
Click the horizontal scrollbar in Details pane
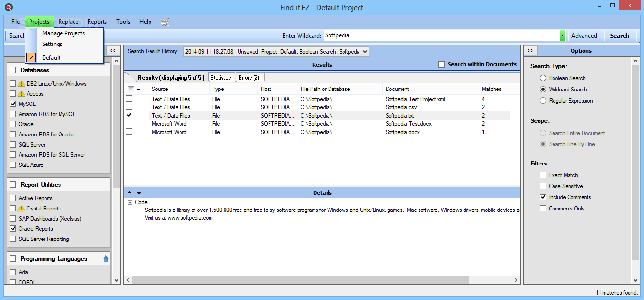[300, 280]
